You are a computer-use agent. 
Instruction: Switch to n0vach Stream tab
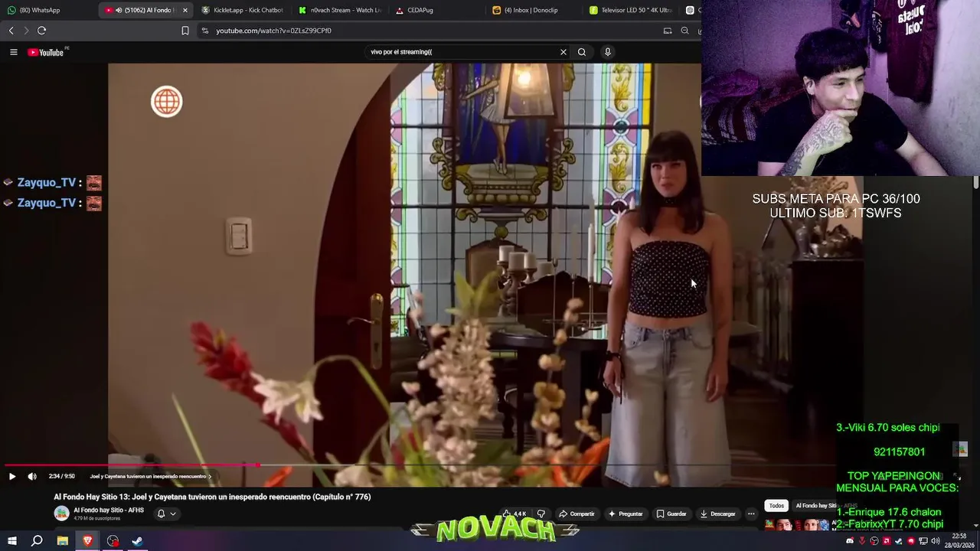click(x=339, y=10)
